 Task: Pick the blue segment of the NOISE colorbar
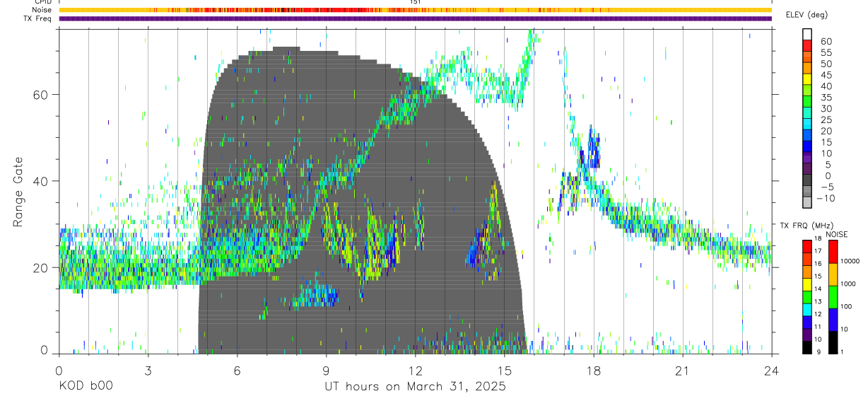(832, 320)
